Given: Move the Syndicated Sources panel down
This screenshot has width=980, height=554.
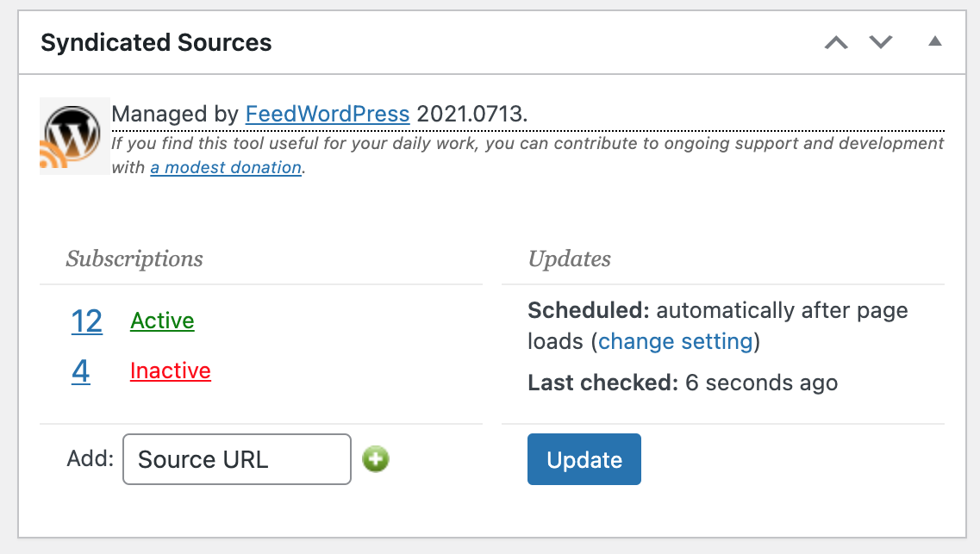Looking at the screenshot, I should (881, 42).
